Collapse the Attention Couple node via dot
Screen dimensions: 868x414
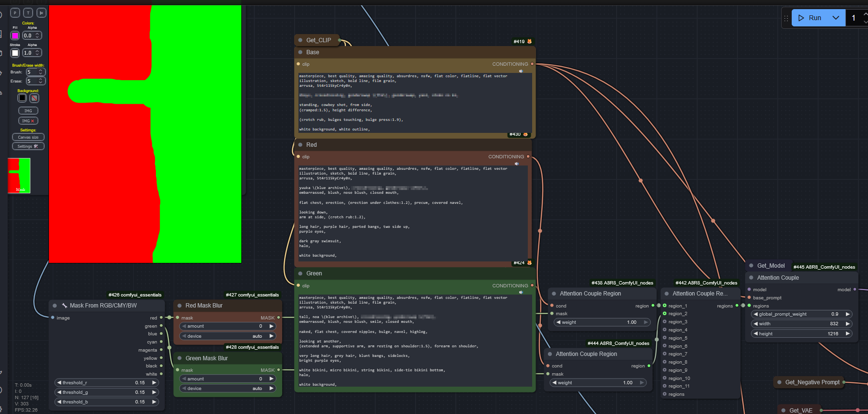click(x=751, y=278)
